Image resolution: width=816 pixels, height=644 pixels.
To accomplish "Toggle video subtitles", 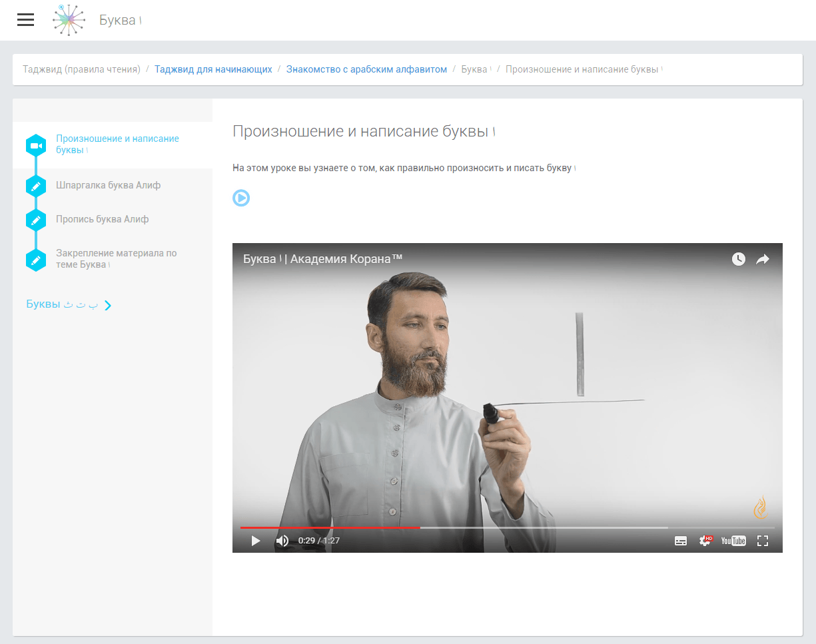I will pyautogui.click(x=681, y=541).
